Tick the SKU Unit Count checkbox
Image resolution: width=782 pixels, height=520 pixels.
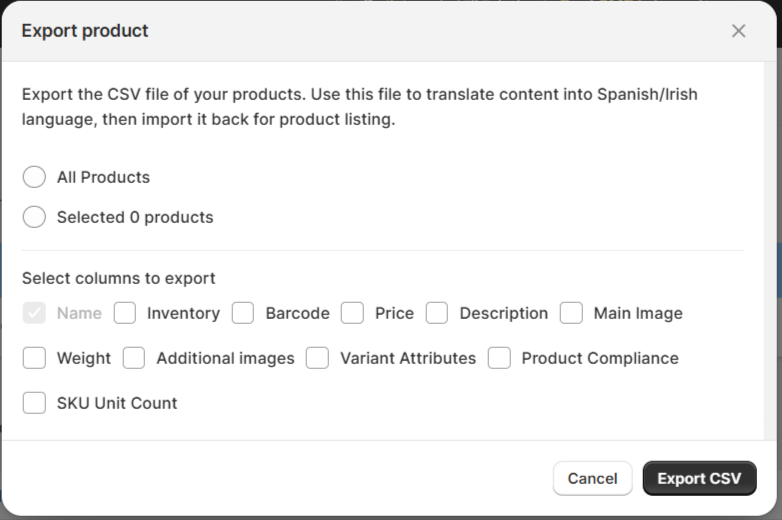click(x=34, y=403)
